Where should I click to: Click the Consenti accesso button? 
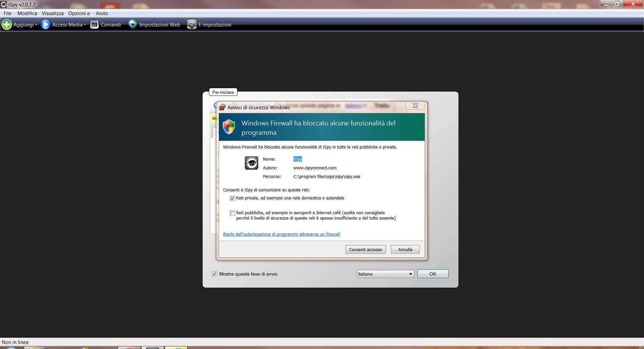(366, 249)
